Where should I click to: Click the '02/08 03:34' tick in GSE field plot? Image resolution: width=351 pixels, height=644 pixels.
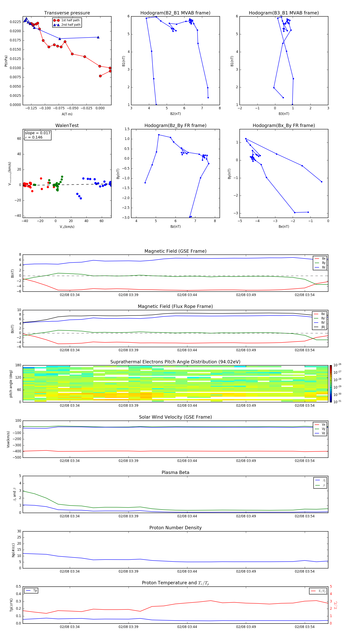coord(70,295)
